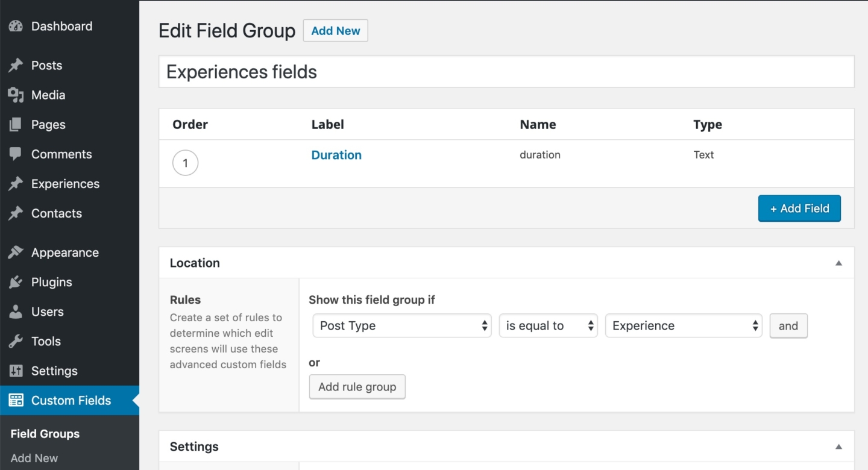The height and width of the screenshot is (470, 868).
Task: Open the Dashboard from the sidebar
Action: click(15, 26)
